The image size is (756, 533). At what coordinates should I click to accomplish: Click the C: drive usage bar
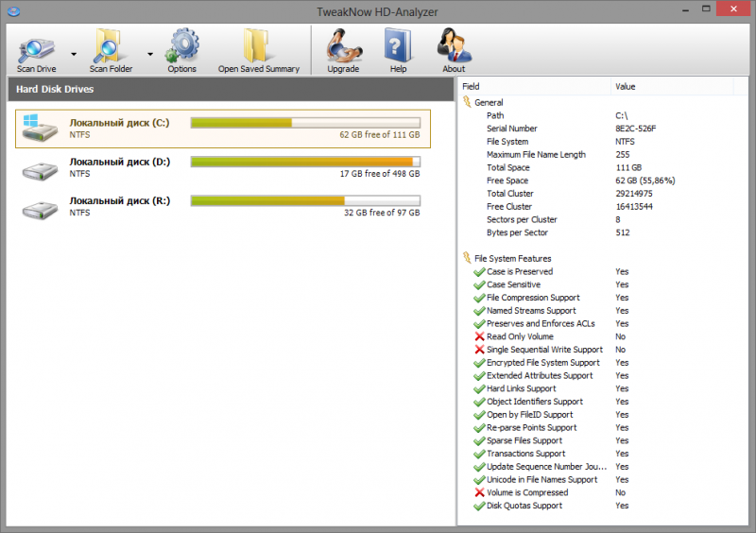[305, 123]
